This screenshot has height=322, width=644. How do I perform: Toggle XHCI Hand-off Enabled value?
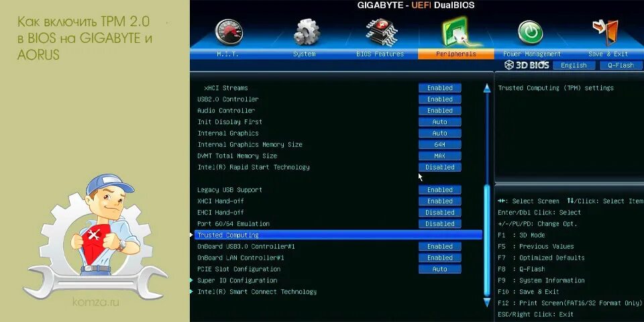tap(440, 201)
